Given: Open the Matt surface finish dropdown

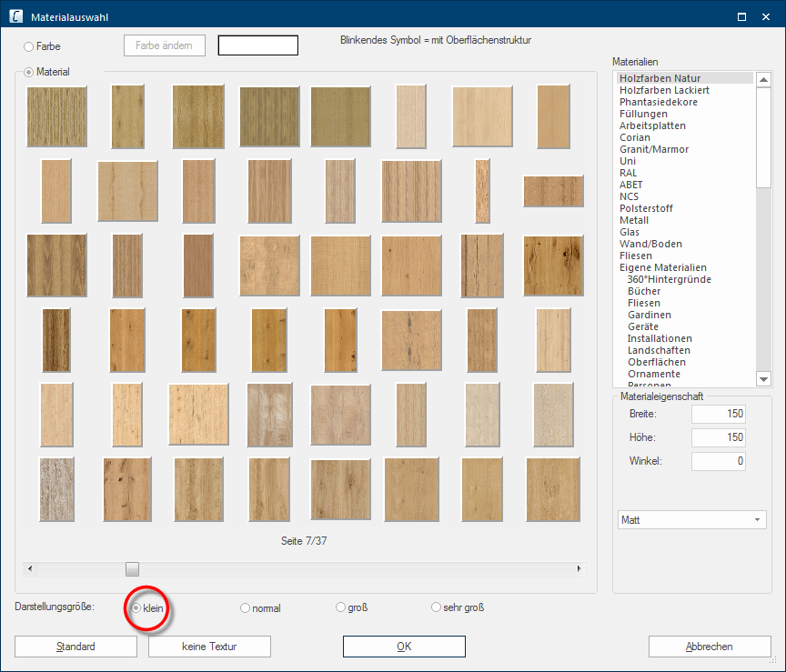Looking at the screenshot, I should [x=692, y=520].
